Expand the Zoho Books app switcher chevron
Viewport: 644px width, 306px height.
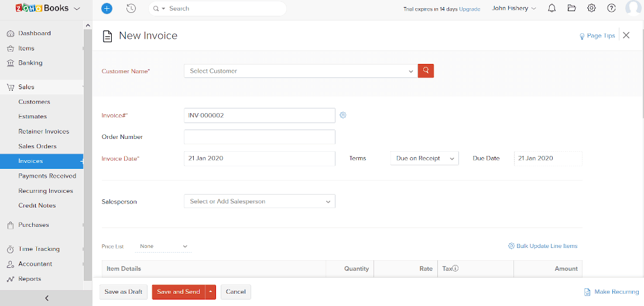77,8
